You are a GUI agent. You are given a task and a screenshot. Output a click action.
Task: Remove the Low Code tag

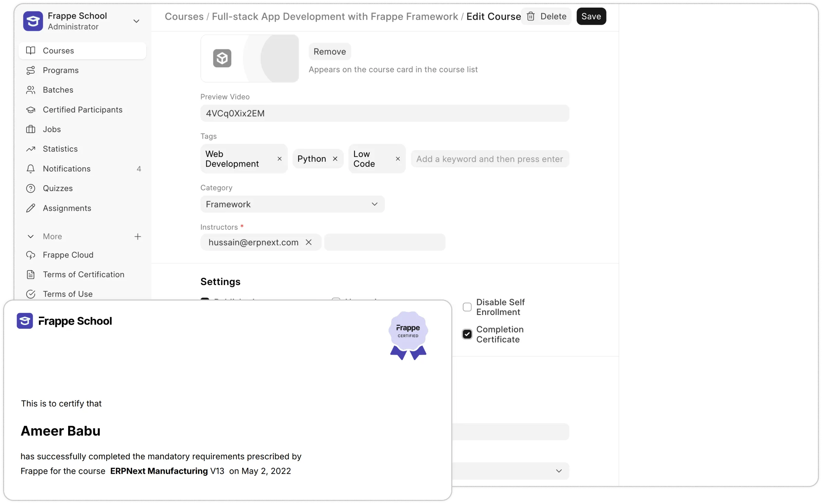coord(398,159)
